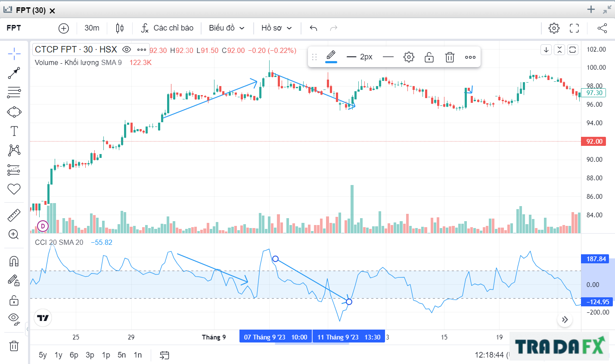Open go to date calendar
This screenshot has width=615, height=364.
pyautogui.click(x=164, y=355)
